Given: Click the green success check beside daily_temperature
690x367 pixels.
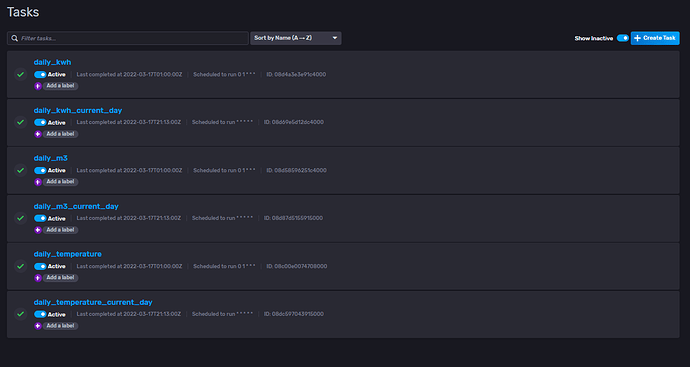Looking at the screenshot, I should [20, 266].
